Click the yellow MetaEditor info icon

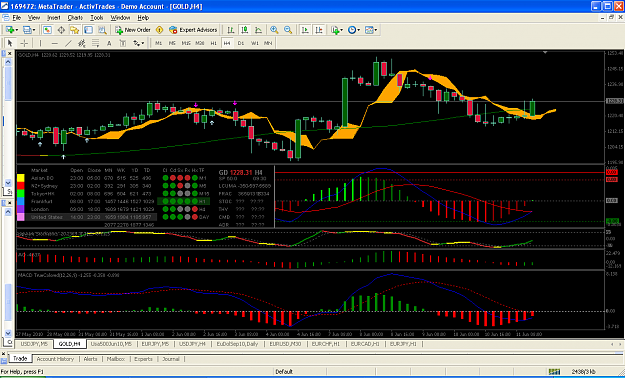click(159, 30)
